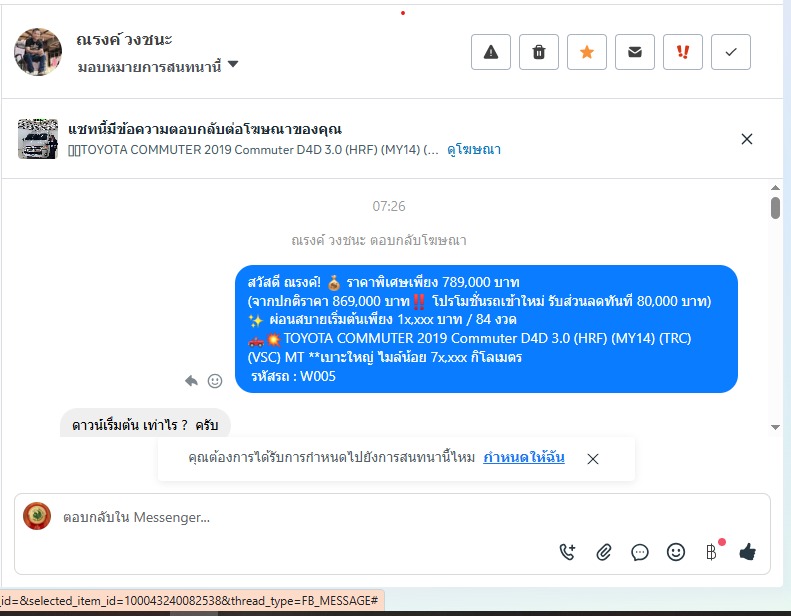Click the chat scrollbar down arrow
Screen dimensions: 791x616
(775, 427)
